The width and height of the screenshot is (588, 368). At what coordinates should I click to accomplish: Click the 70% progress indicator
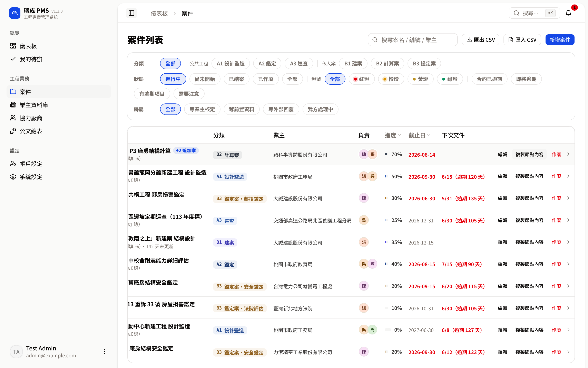393,154
